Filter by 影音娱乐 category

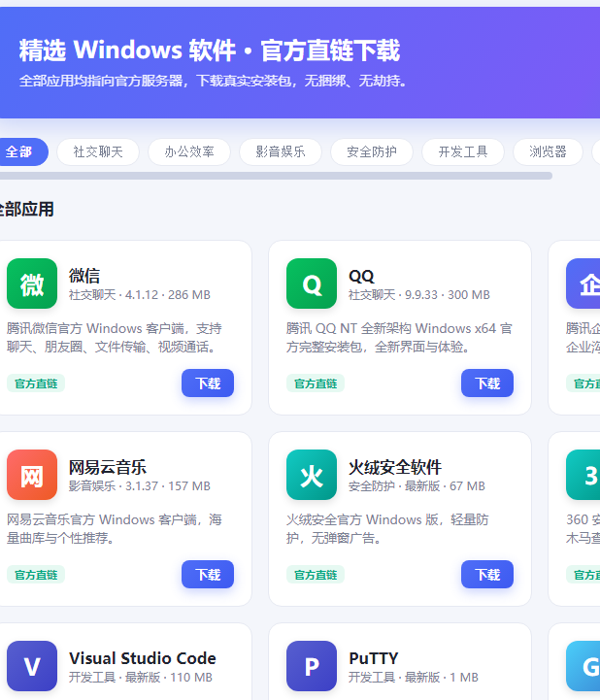pyautogui.click(x=281, y=151)
